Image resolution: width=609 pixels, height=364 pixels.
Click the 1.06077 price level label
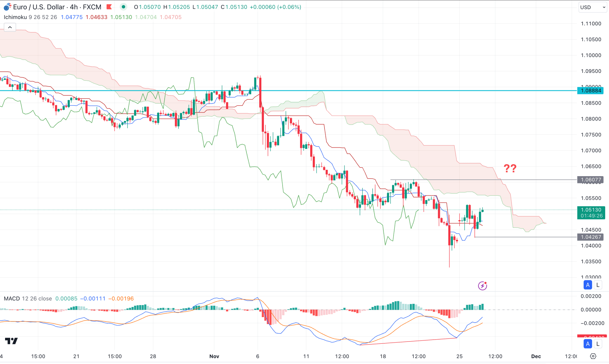pos(591,180)
